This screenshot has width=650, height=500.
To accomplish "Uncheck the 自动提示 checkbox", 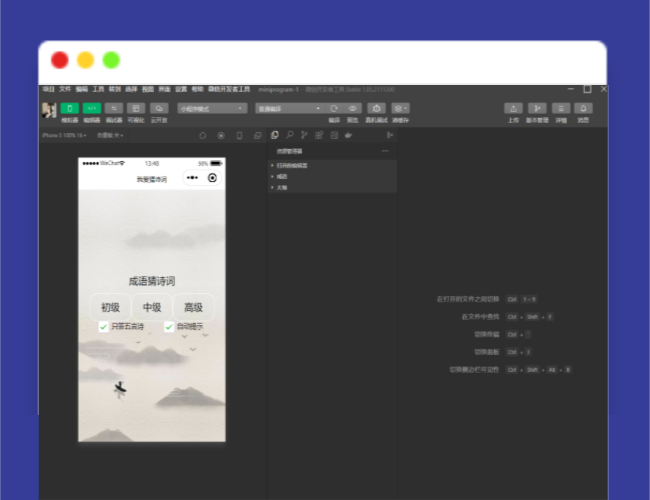I will 168,326.
